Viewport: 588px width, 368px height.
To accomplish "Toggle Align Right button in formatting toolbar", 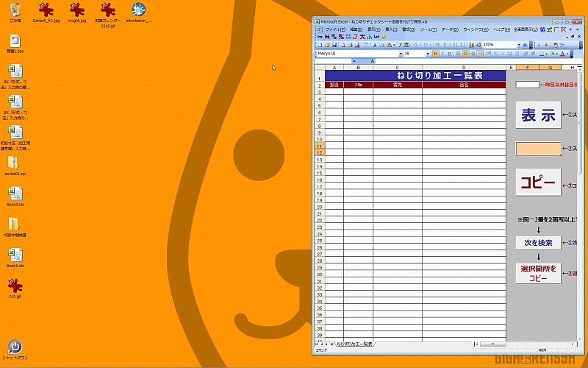I will tap(473, 54).
